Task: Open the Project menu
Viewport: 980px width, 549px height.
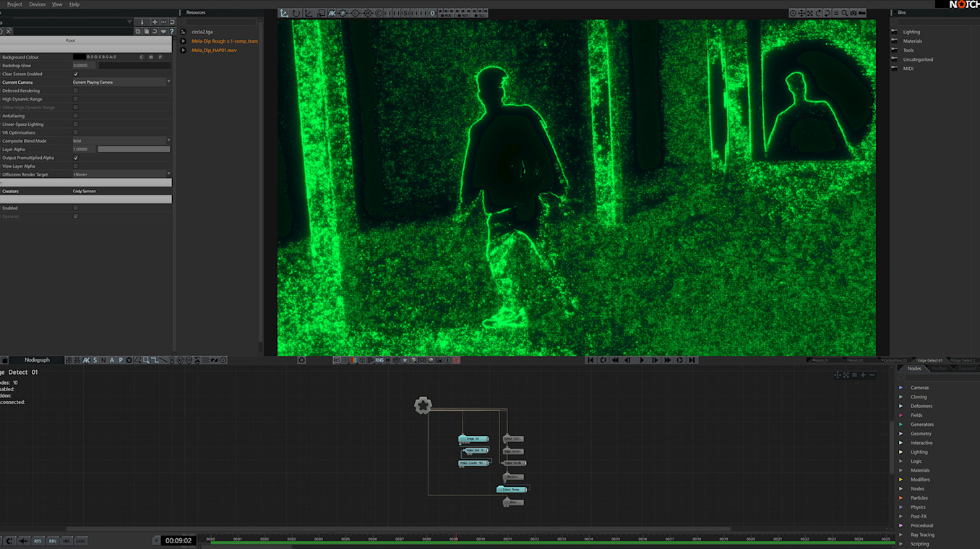Action: pyautogui.click(x=14, y=4)
